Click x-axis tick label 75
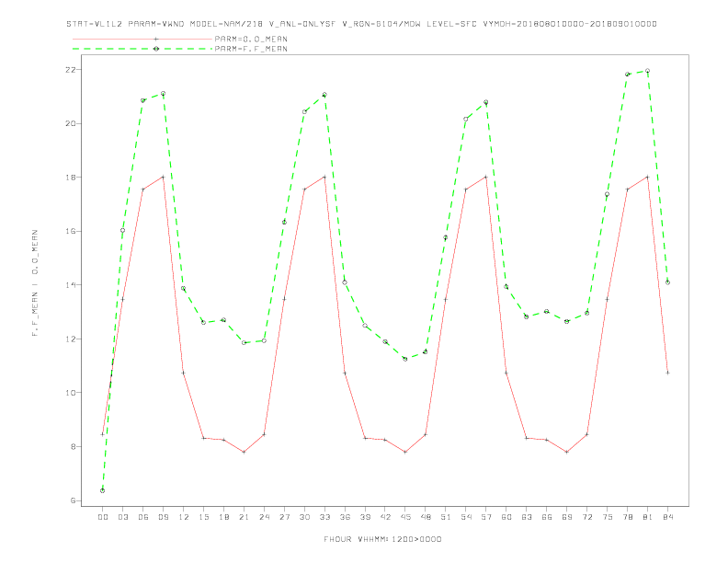728x563 pixels. (608, 517)
